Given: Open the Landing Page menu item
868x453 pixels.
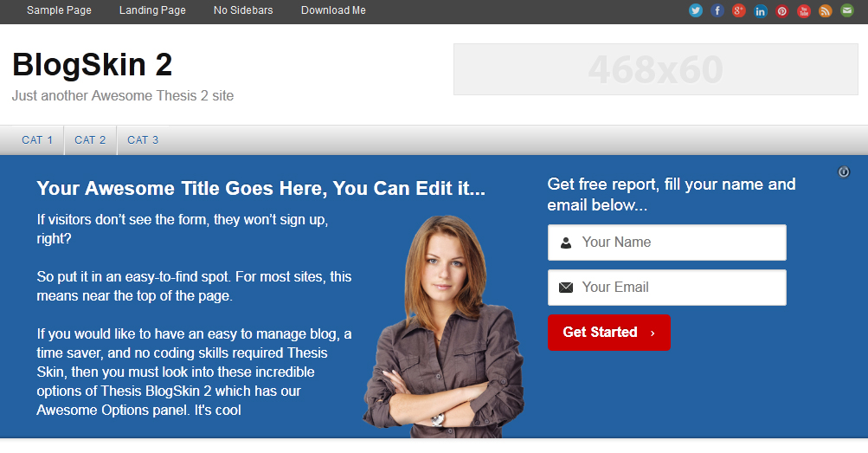Looking at the screenshot, I should (x=152, y=10).
